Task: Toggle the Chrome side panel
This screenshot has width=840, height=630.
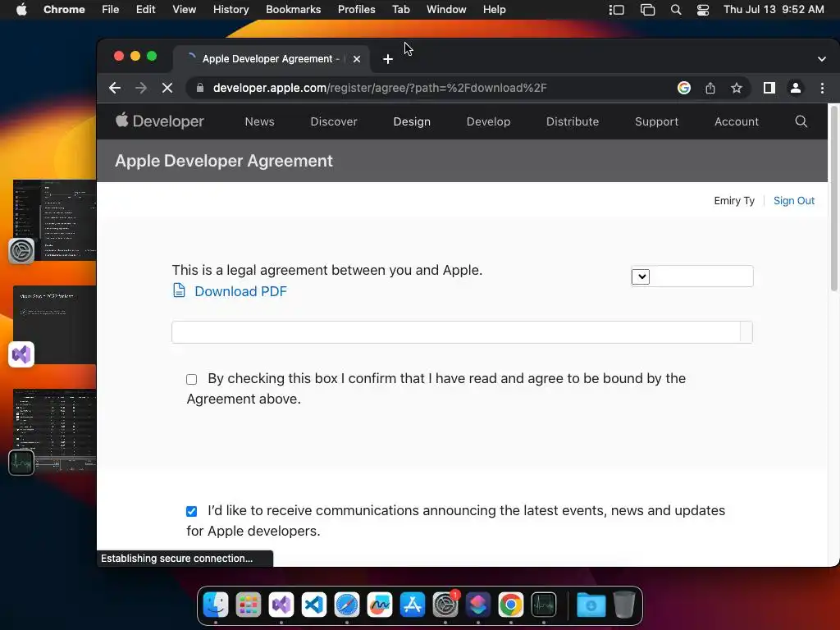Action: click(x=769, y=88)
